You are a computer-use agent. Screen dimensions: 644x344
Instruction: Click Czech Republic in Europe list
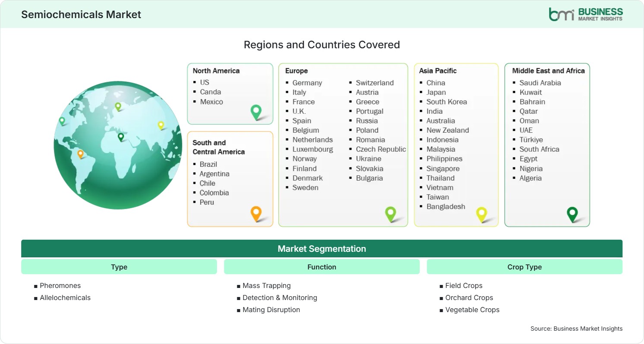(x=381, y=149)
